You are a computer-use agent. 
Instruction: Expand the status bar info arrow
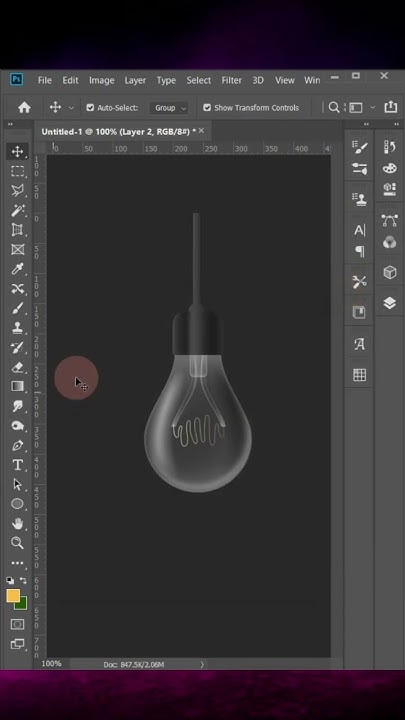click(202, 664)
